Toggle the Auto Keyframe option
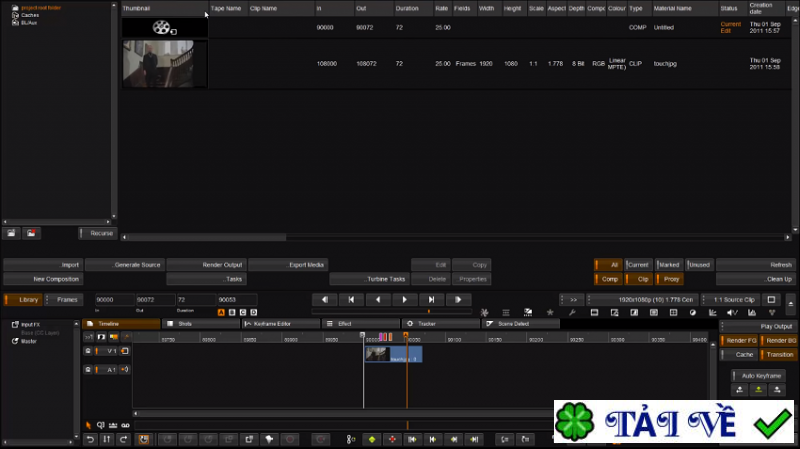Screen dimensions: 800x449 (759, 374)
